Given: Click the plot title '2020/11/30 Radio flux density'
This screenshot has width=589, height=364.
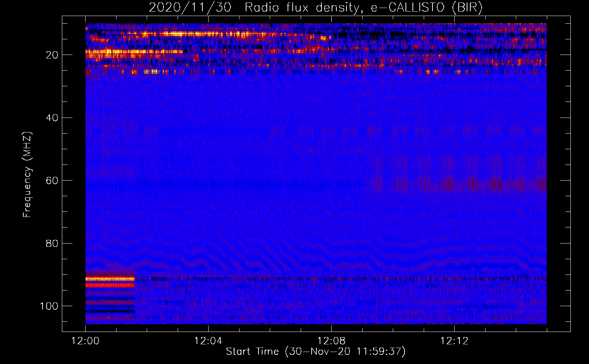Looking at the screenshot, I should pyautogui.click(x=316, y=8).
